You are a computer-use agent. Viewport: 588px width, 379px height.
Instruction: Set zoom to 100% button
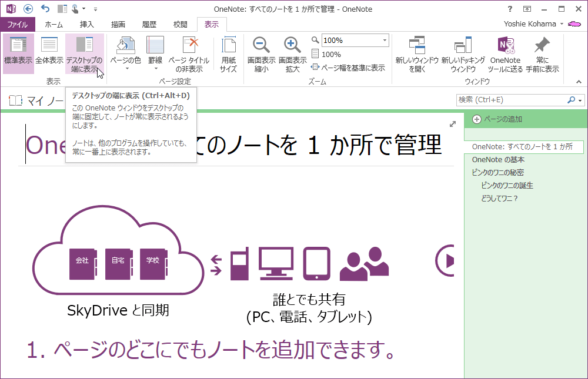pyautogui.click(x=326, y=55)
